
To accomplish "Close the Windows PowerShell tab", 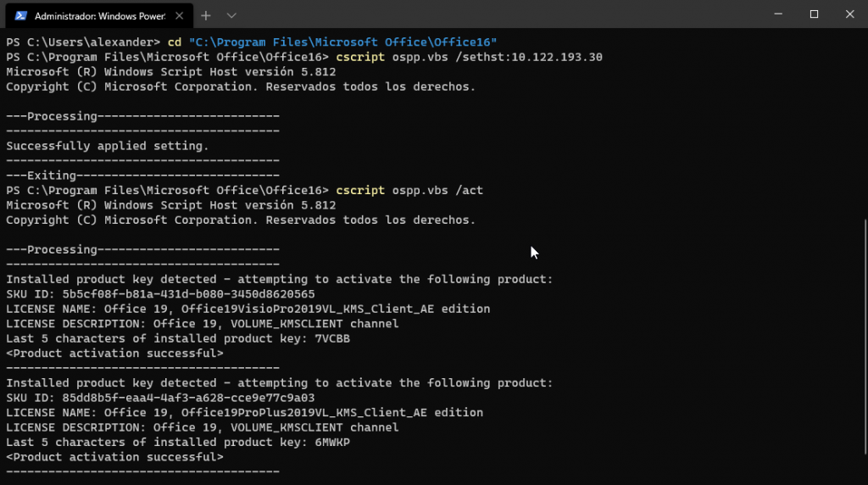I will (x=180, y=16).
